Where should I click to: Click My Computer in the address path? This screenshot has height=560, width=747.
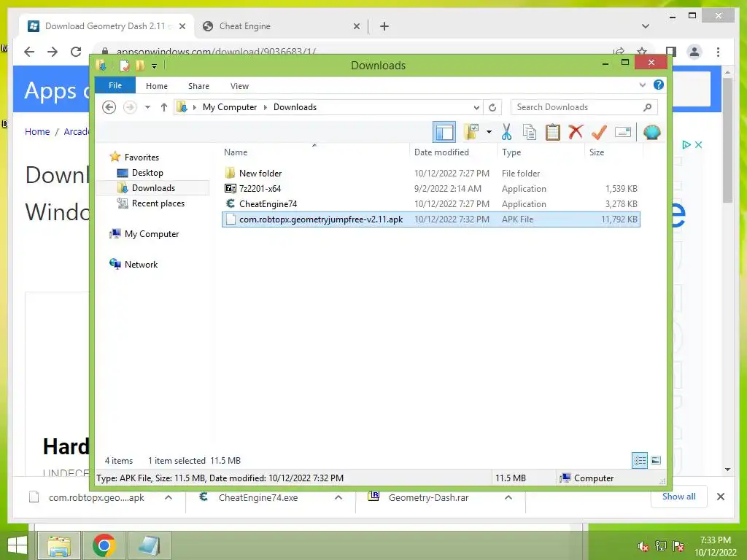click(230, 107)
